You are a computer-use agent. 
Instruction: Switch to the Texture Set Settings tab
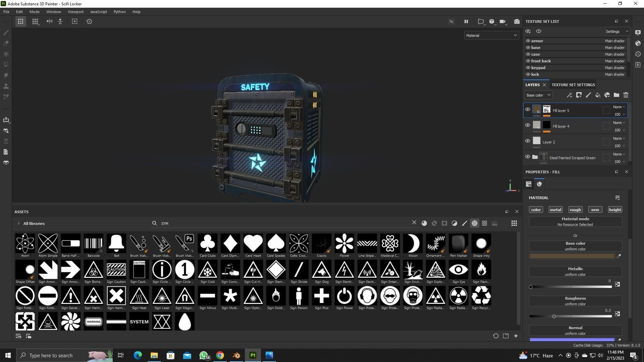point(573,84)
